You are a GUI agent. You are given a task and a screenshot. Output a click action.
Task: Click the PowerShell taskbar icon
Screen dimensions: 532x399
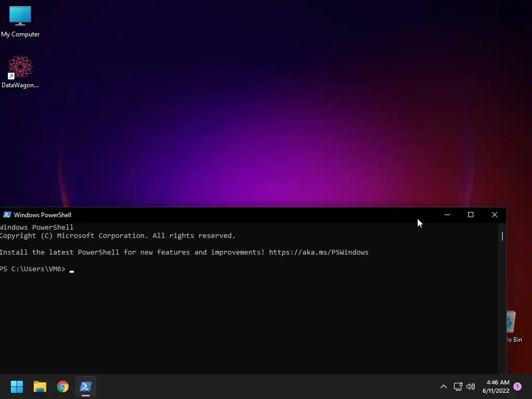[x=86, y=387]
